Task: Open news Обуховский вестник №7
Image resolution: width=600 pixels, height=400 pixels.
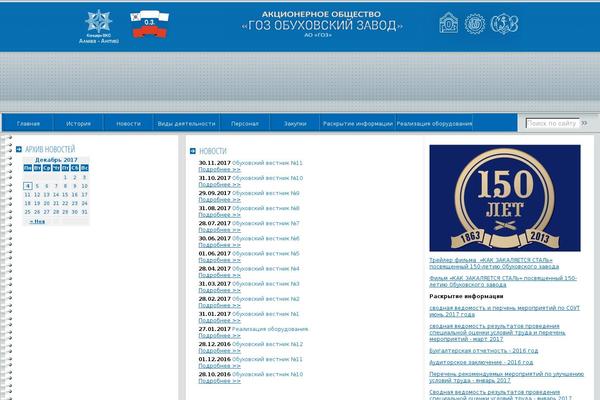Action: (x=266, y=223)
